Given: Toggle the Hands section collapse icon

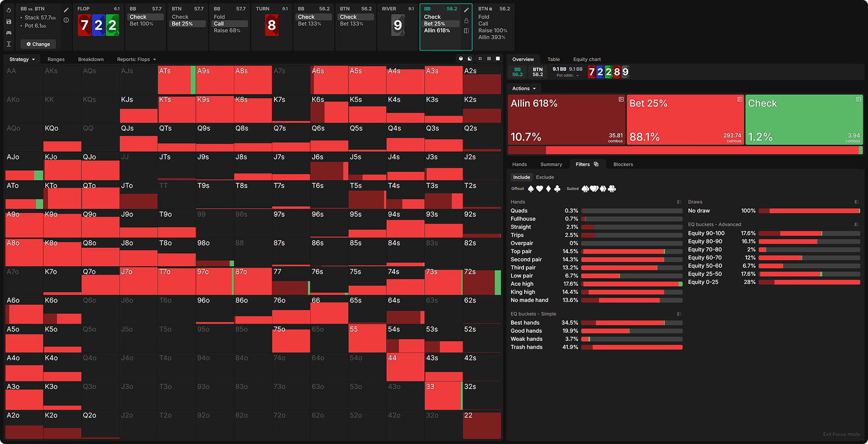Looking at the screenshot, I should (x=679, y=202).
